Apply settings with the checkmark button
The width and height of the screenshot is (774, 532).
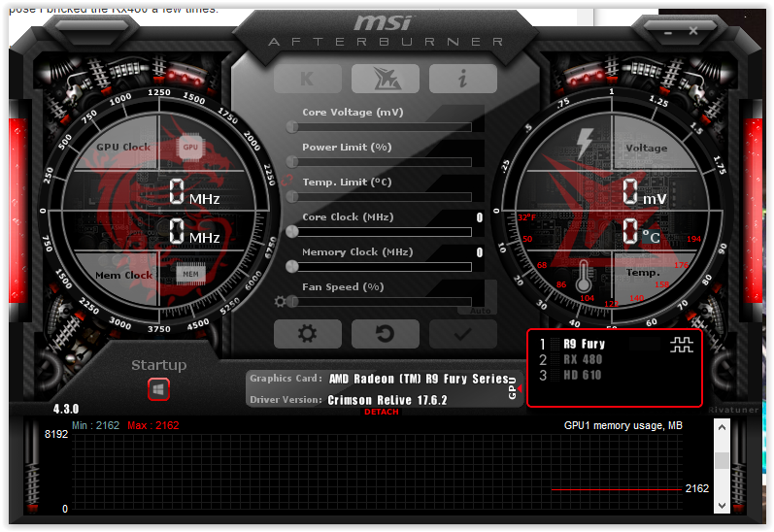pos(462,334)
